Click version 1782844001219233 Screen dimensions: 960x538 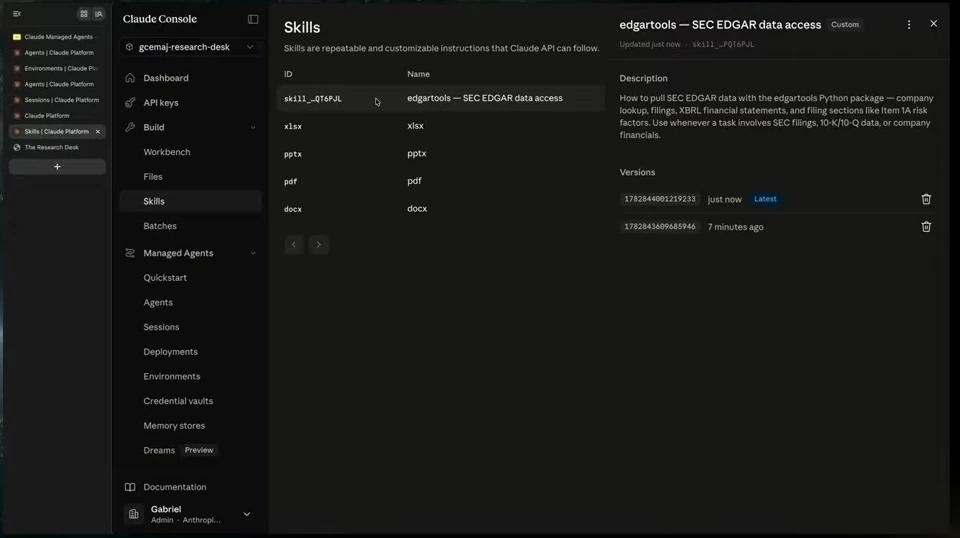pos(659,199)
